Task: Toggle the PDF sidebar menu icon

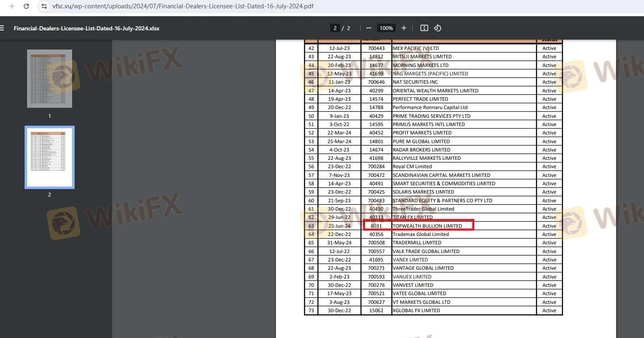Action: click(2, 28)
